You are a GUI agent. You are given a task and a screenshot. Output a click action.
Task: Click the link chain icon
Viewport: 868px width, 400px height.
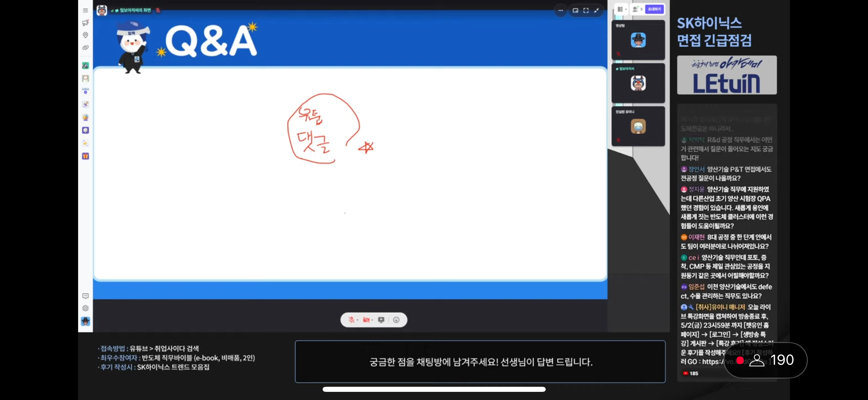[x=85, y=47]
